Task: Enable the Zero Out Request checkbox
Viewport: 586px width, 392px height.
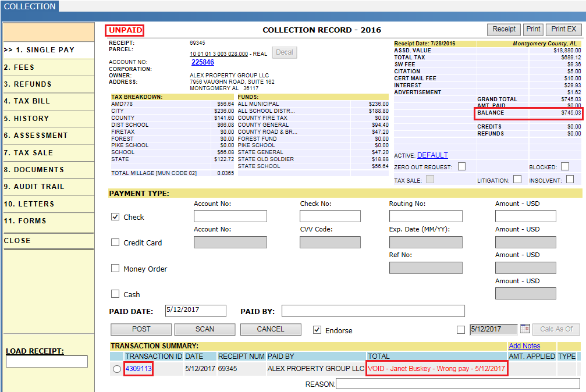Action: click(x=462, y=166)
